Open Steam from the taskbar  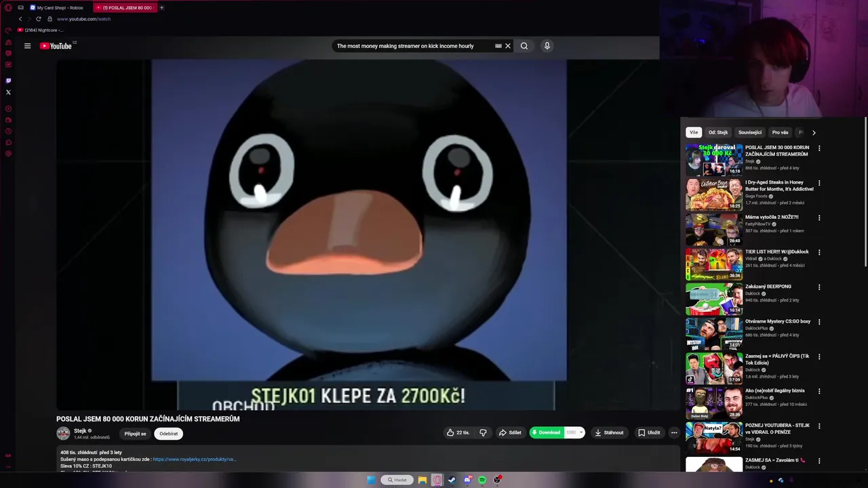click(452, 480)
